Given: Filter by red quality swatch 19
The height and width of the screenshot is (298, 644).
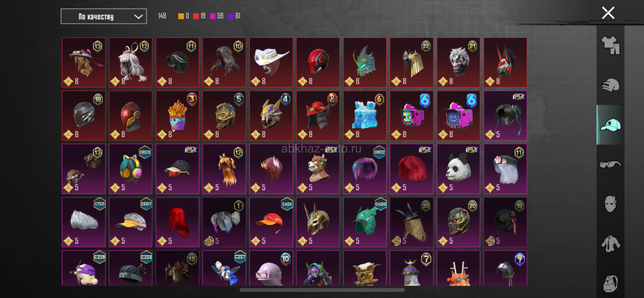Looking at the screenshot, I should point(199,16).
